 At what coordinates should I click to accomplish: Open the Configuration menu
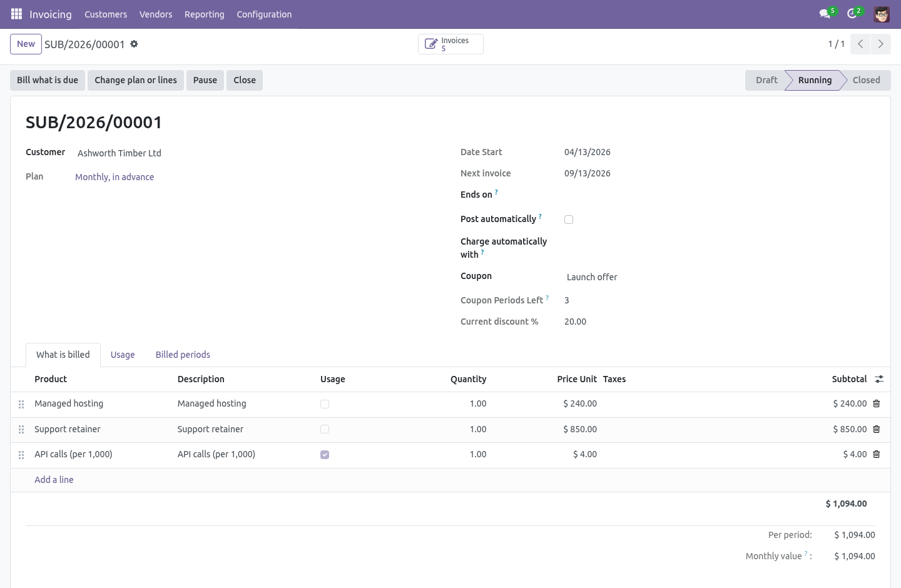click(x=264, y=14)
